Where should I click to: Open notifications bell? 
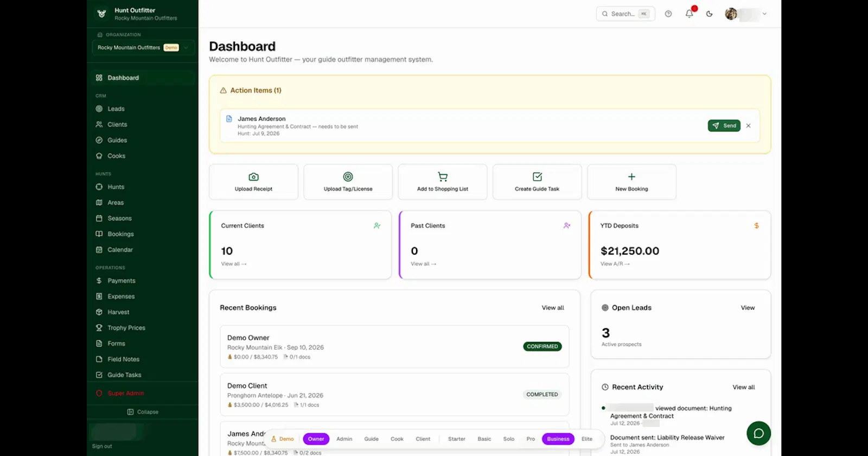(x=689, y=14)
